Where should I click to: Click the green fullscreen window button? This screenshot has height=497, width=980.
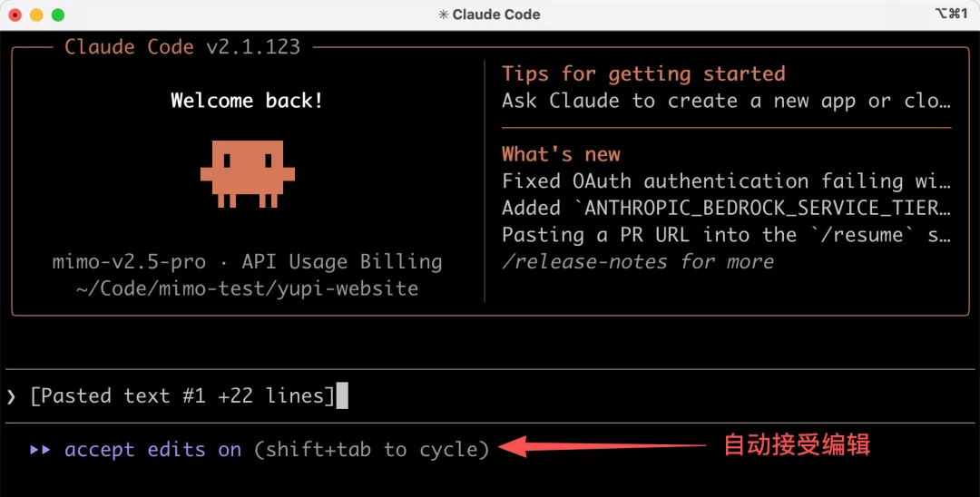[x=58, y=15]
